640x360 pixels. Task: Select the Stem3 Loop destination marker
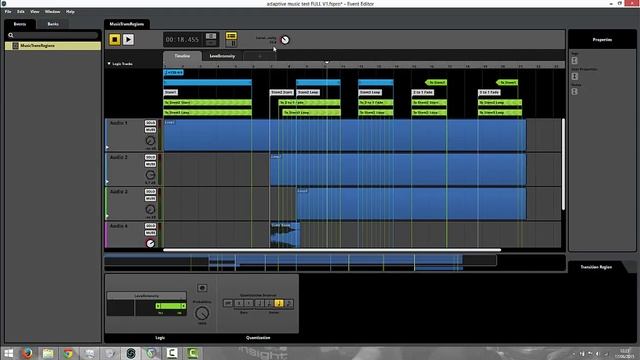[x=370, y=92]
